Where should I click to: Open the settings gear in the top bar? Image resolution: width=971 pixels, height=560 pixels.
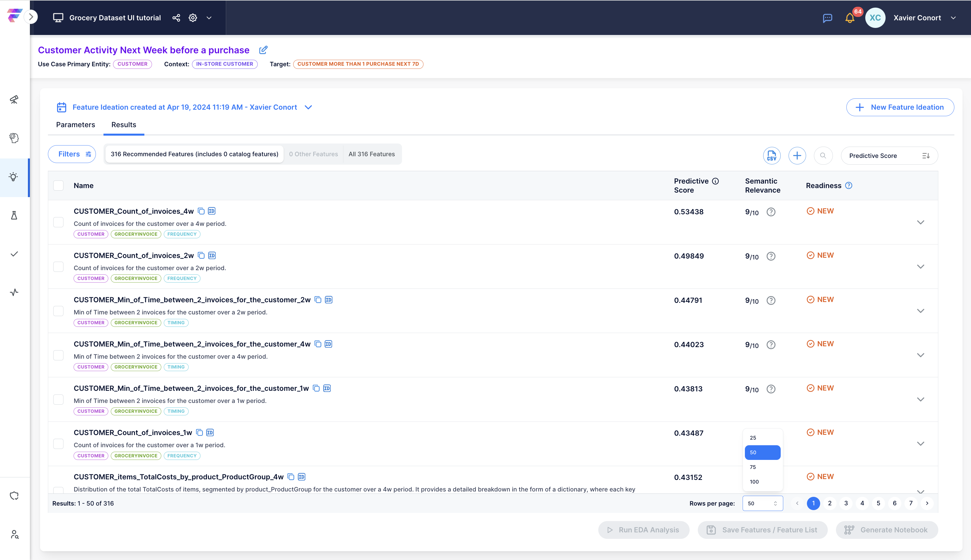pyautogui.click(x=193, y=18)
